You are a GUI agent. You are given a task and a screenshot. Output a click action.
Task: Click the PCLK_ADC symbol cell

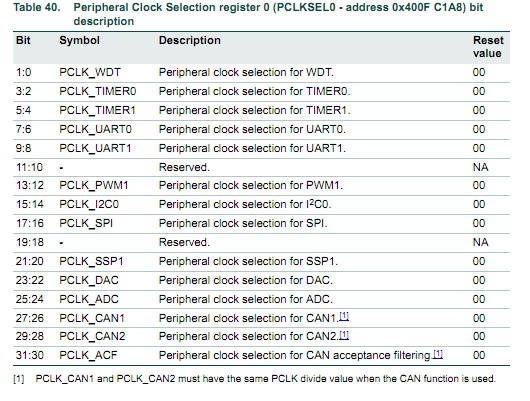(89, 299)
